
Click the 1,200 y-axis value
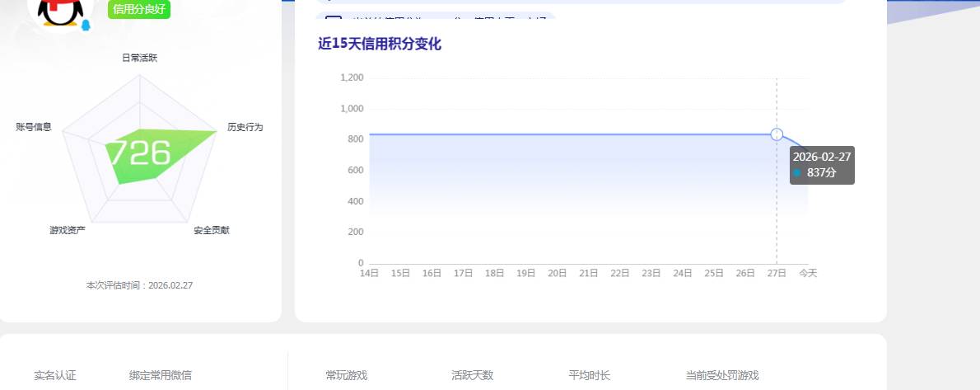tap(352, 78)
